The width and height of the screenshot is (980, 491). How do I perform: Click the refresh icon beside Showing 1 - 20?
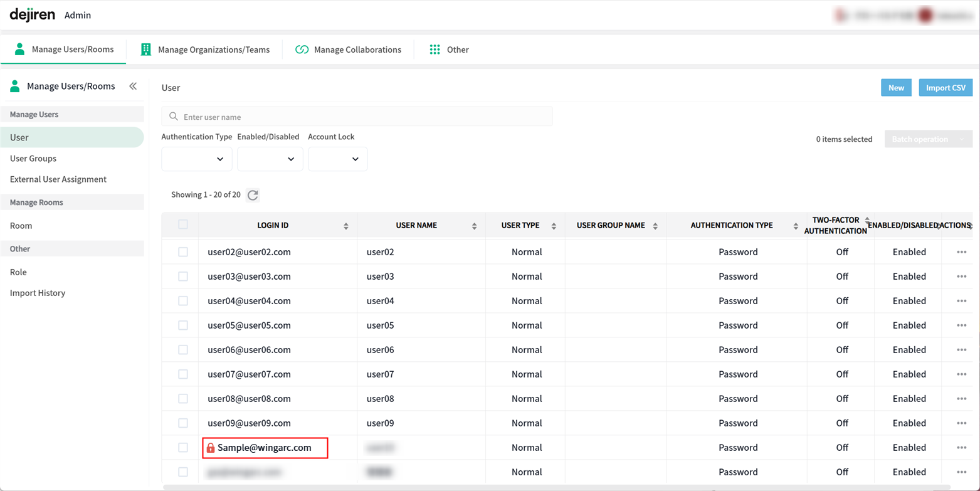click(253, 195)
